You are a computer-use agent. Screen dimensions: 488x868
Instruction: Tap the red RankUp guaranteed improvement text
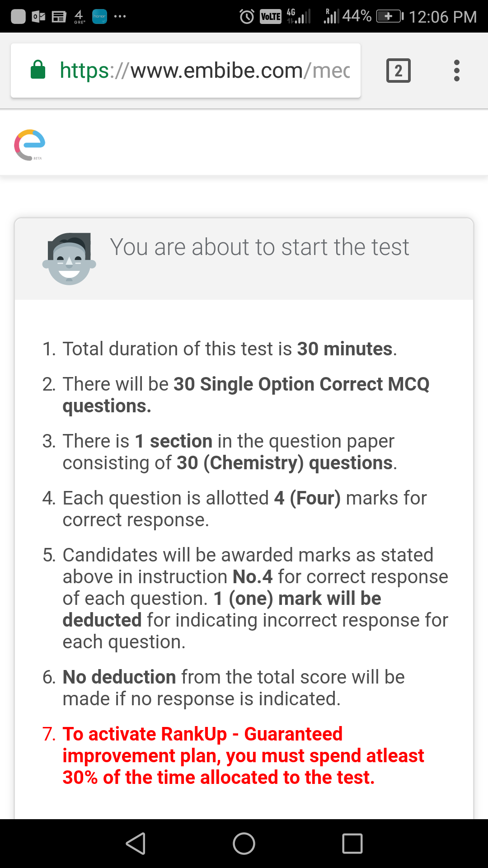pos(243,755)
